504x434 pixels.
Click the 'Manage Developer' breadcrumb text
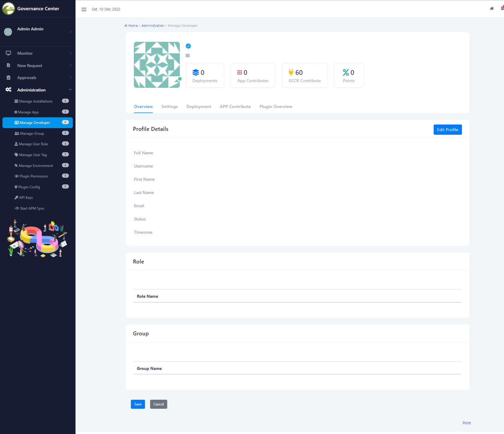183,26
